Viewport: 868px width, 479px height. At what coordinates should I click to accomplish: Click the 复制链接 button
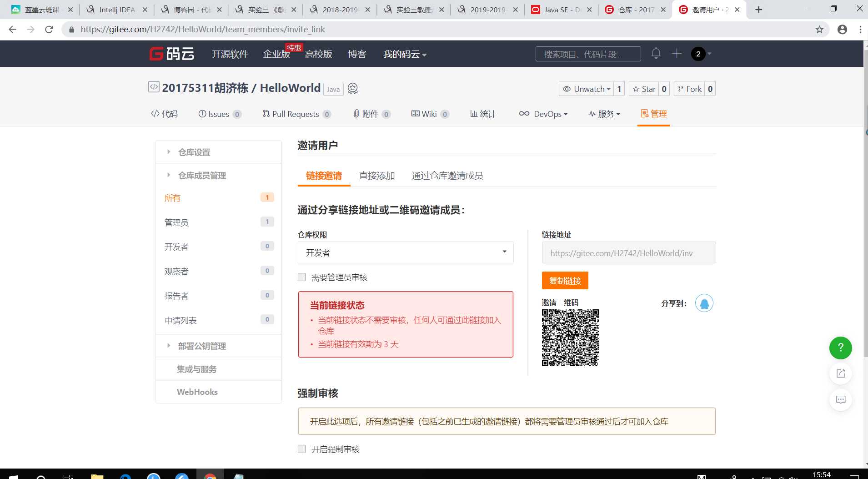coord(564,281)
